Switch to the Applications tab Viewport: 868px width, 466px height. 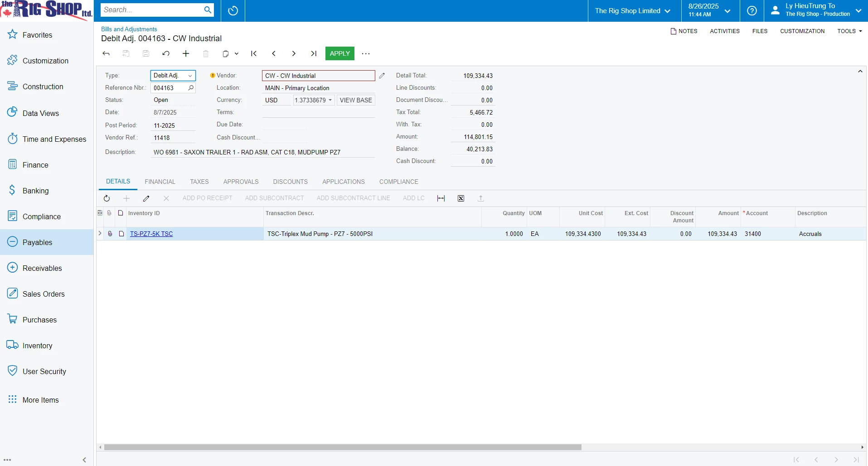point(344,182)
